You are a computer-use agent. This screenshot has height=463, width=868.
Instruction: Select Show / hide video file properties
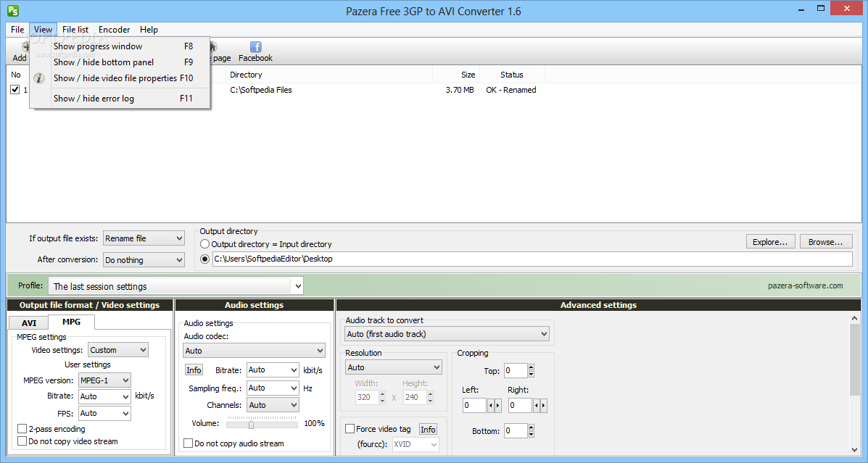pos(120,78)
